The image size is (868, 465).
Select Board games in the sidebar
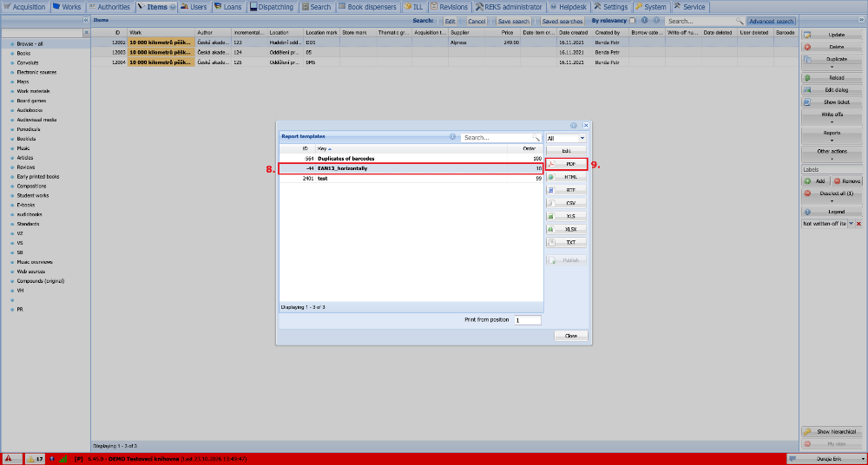point(31,101)
